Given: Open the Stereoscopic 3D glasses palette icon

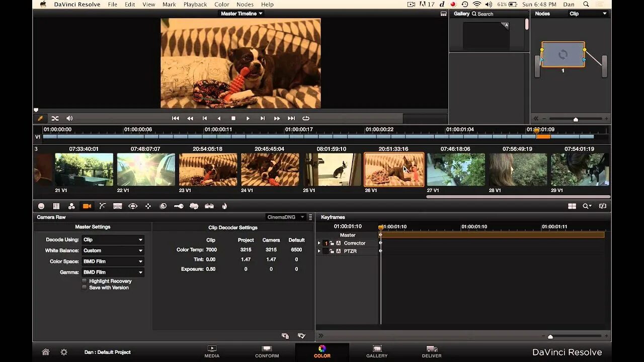Looking at the screenshot, I should 209,206.
